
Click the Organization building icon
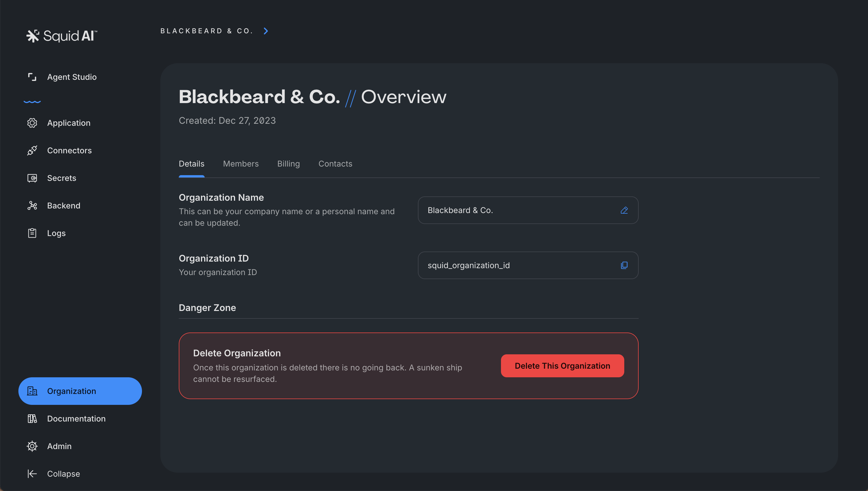click(32, 391)
